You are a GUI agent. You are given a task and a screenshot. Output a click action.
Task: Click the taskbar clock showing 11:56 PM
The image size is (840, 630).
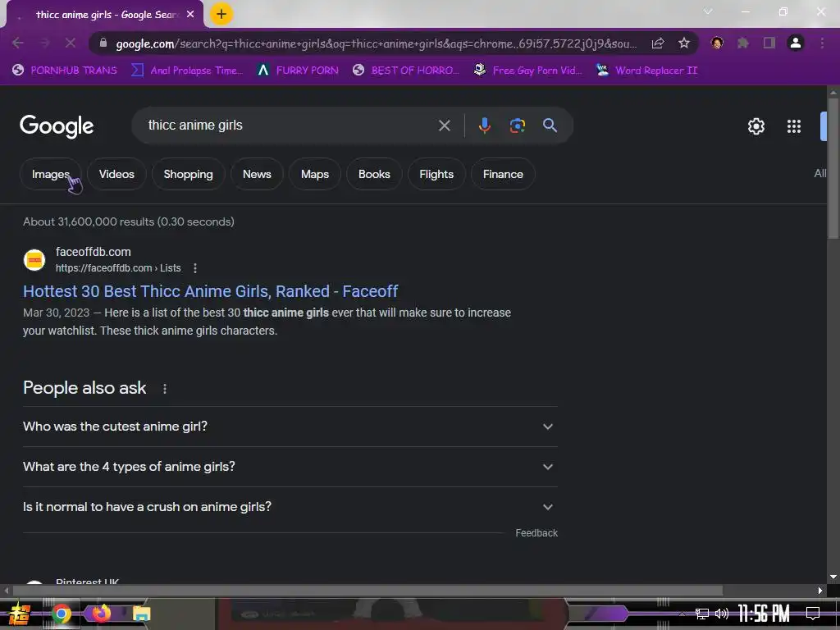point(764,614)
